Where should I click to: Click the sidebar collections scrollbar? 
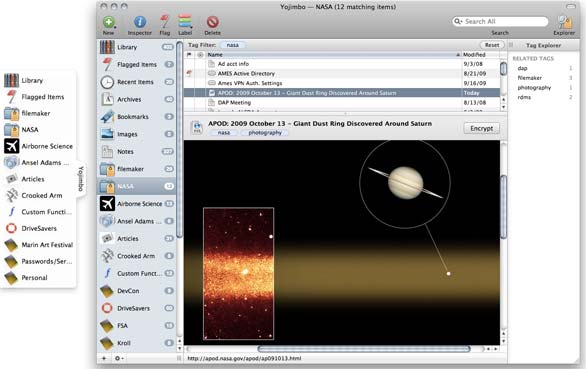(x=179, y=139)
